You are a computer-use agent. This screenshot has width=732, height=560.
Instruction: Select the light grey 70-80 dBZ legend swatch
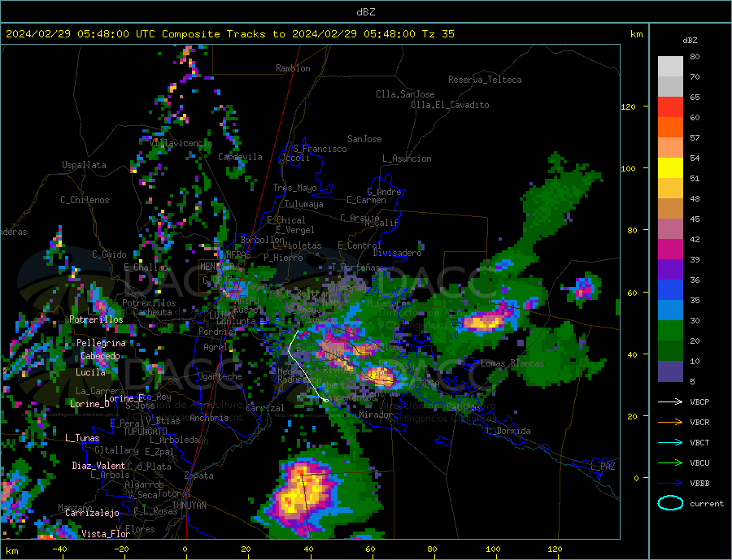[x=670, y=67]
